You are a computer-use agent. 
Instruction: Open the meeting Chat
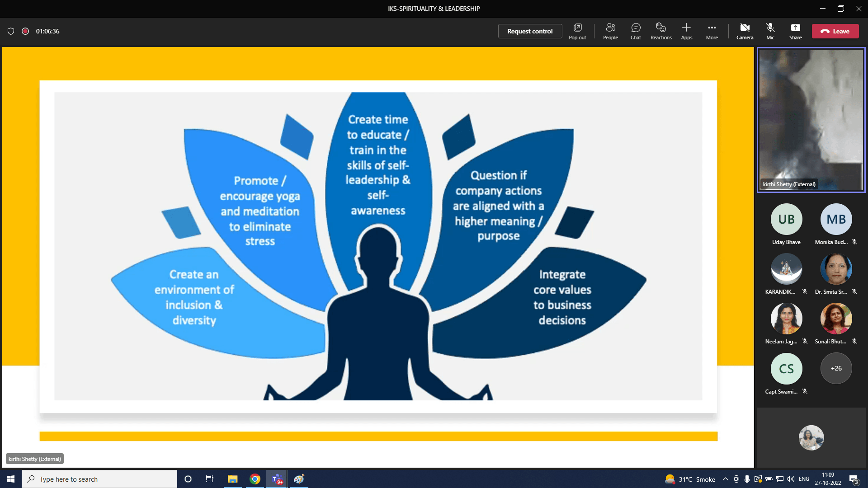[636, 31]
